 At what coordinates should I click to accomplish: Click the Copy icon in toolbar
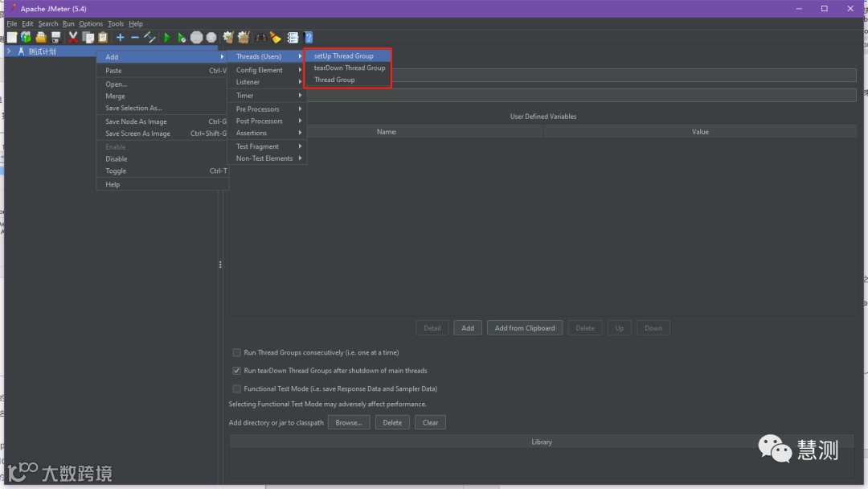(x=88, y=38)
